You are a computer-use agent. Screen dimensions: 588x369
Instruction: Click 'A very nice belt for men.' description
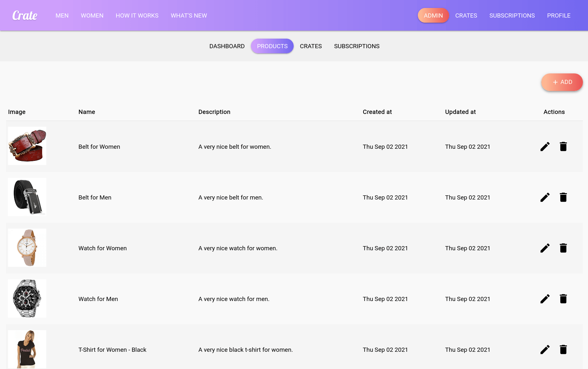click(231, 198)
